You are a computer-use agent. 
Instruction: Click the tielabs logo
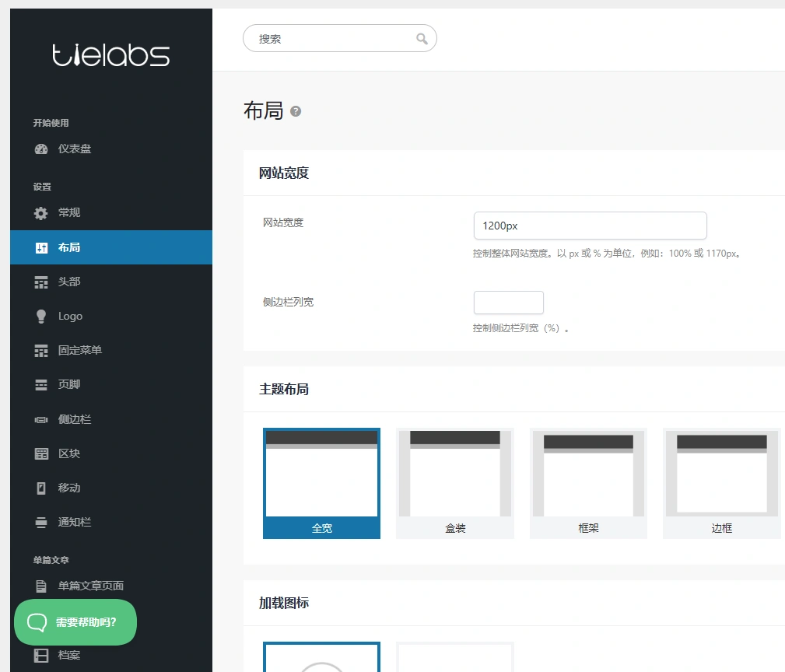point(110,54)
